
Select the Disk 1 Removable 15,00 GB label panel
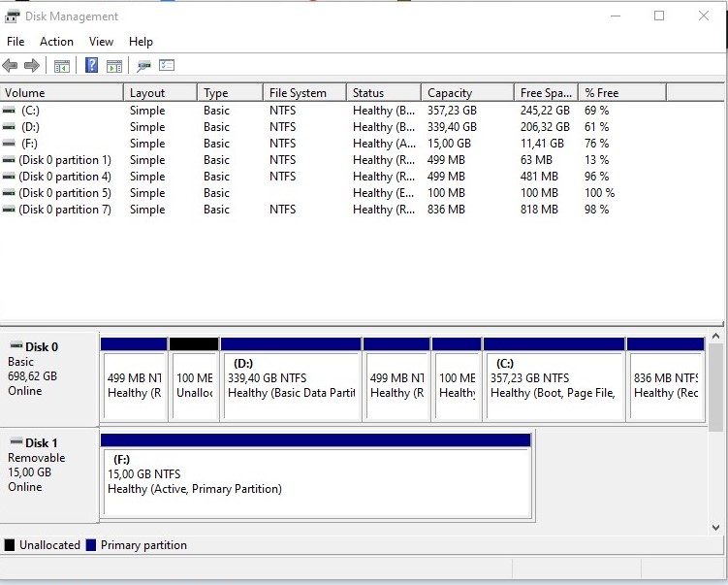[49, 475]
